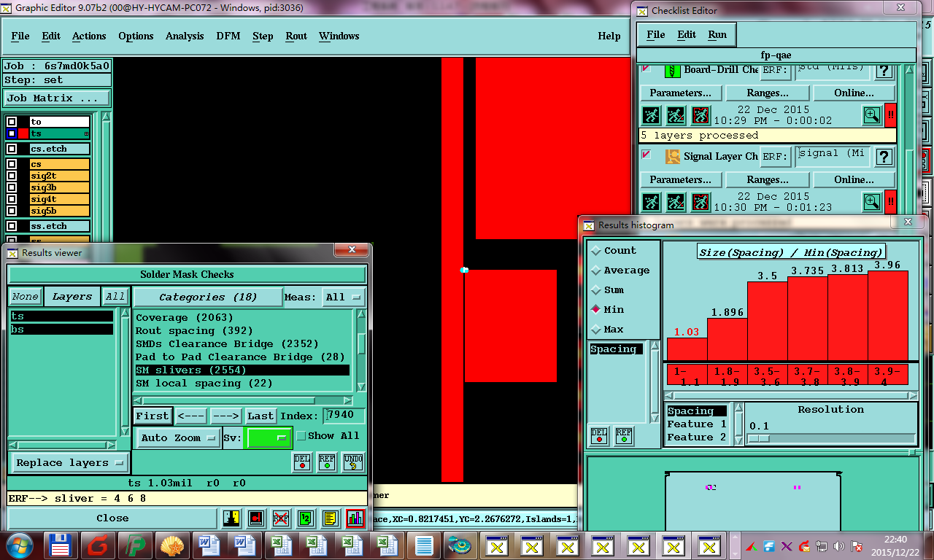This screenshot has height=560, width=934.
Task: Select Min radio in histogram
Action: tap(596, 309)
